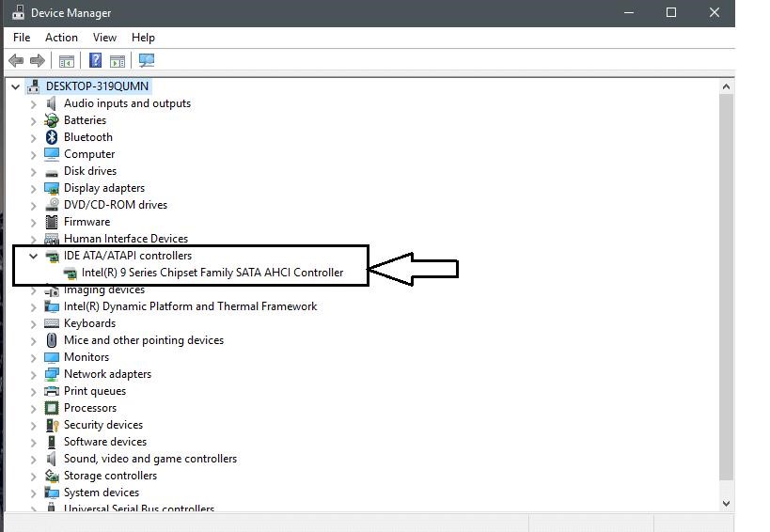The width and height of the screenshot is (770, 532).
Task: Collapse the IDE ATA/ATAPI controllers node
Action: [x=34, y=256]
